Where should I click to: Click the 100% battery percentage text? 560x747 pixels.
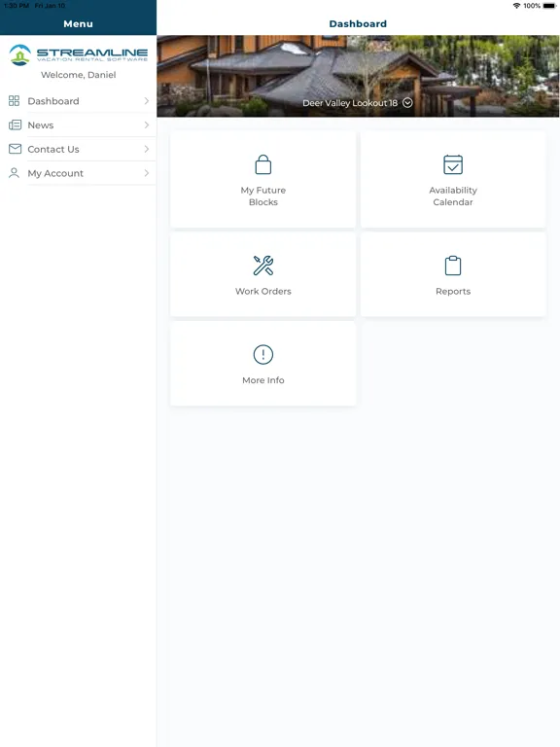(532, 6)
